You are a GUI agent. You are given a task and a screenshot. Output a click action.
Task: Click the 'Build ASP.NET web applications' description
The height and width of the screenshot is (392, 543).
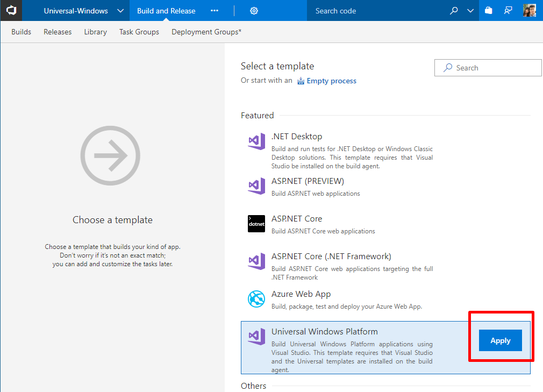tap(316, 194)
